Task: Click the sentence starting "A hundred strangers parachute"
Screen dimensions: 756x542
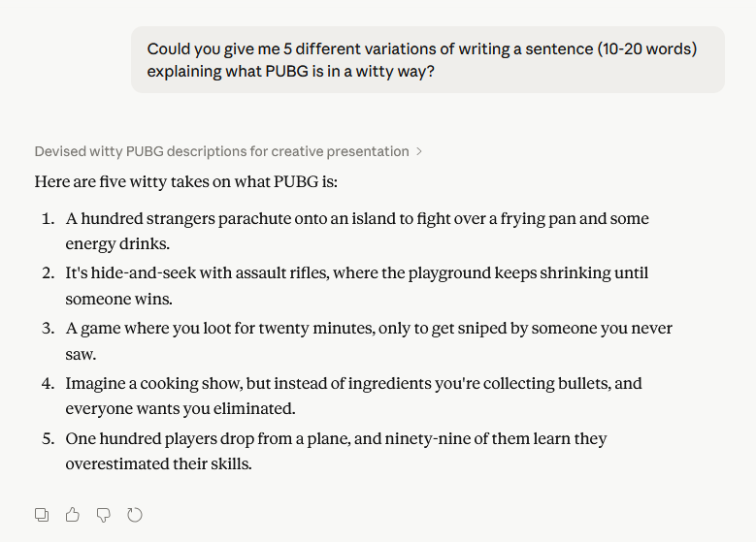Action: click(x=357, y=219)
